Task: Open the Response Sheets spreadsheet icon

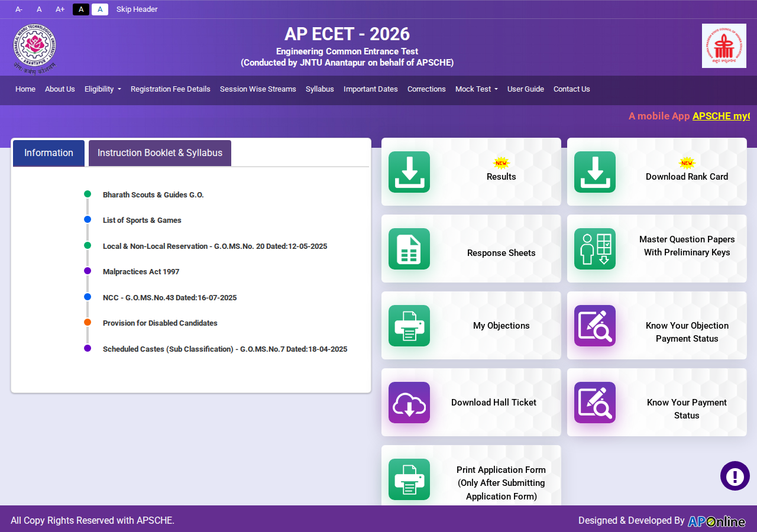Action: pos(409,249)
